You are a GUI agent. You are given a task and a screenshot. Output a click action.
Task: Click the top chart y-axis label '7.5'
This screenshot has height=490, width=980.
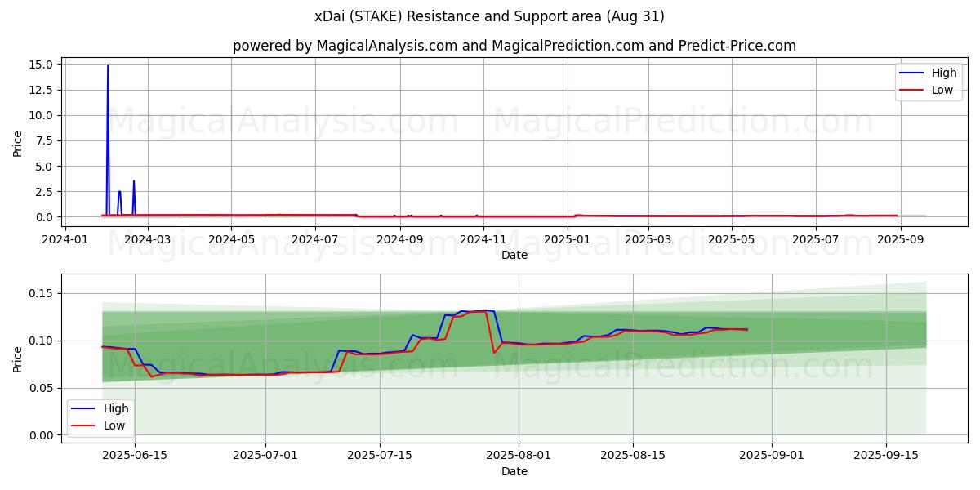click(45, 140)
